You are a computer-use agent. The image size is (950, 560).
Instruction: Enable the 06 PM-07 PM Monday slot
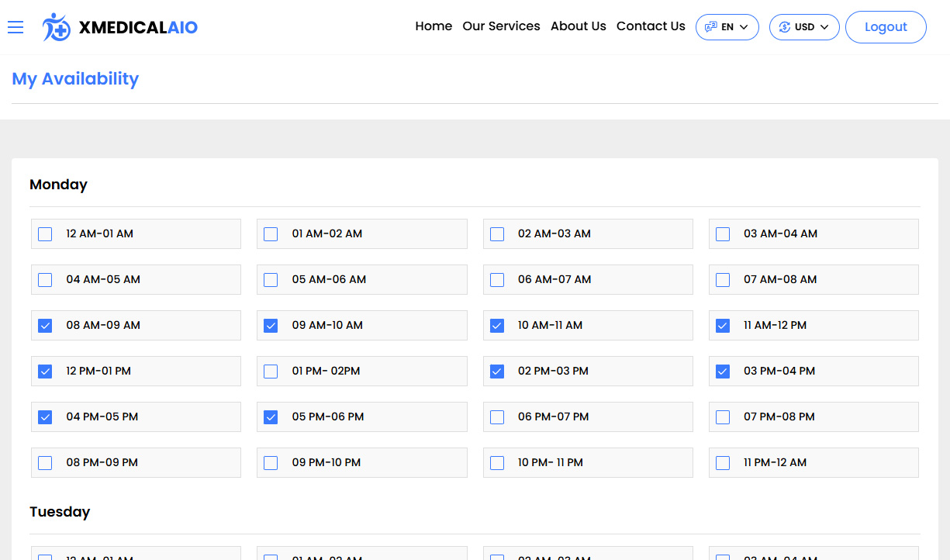tap(496, 417)
